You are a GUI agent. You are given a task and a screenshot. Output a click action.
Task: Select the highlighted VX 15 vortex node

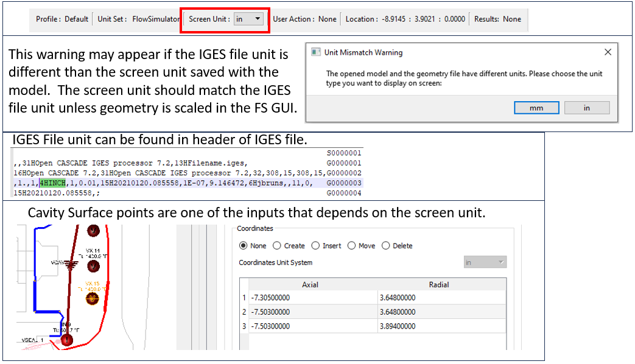pyautogui.click(x=93, y=298)
